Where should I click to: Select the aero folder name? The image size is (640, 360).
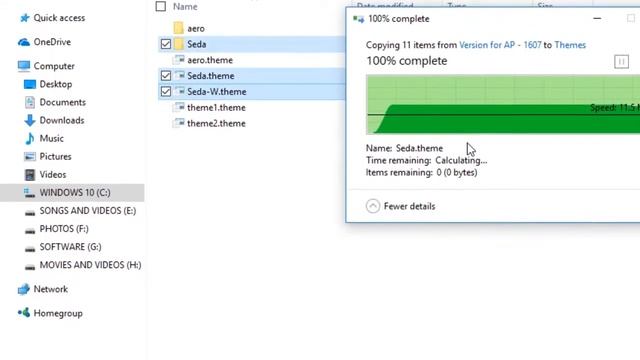196,29
